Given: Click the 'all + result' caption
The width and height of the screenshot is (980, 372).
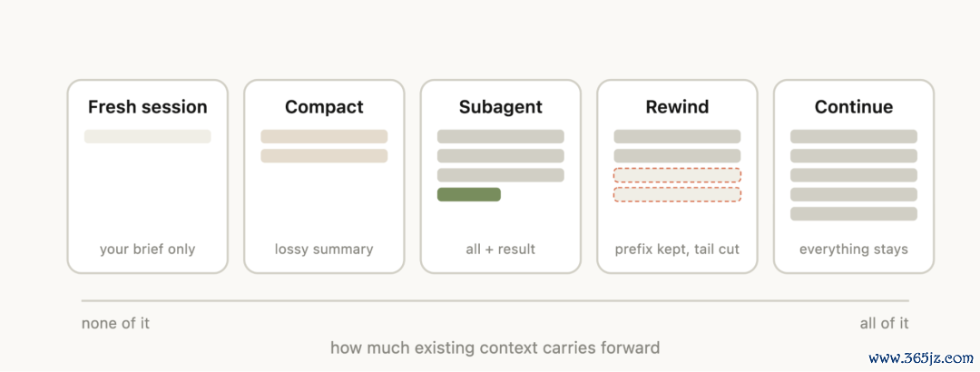Looking at the screenshot, I should tap(501, 250).
